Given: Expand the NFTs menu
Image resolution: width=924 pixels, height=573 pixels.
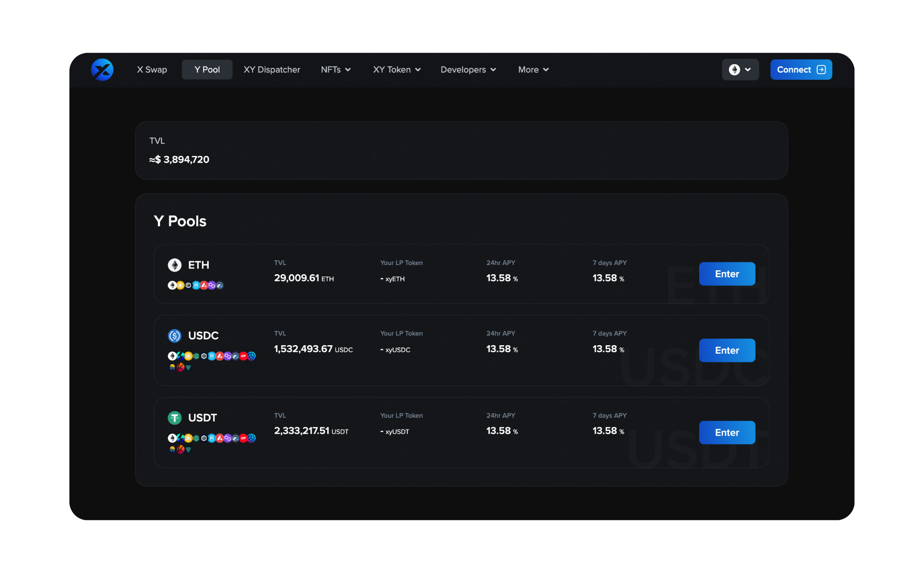Looking at the screenshot, I should (x=336, y=70).
